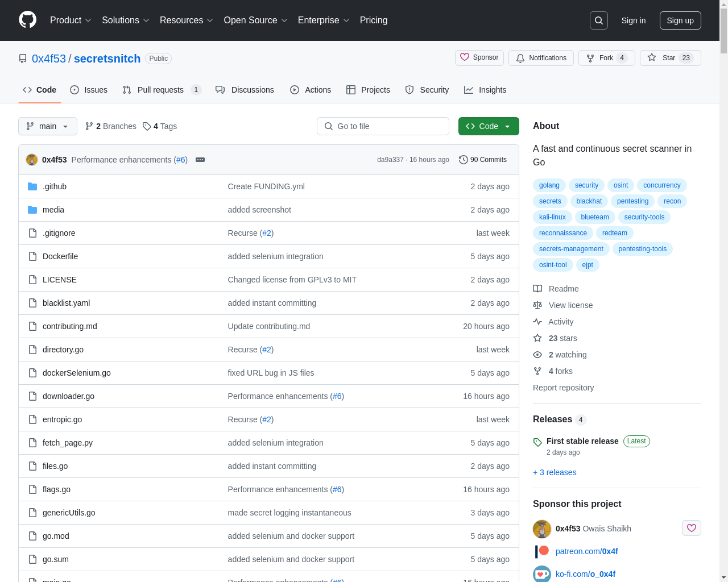The image size is (728, 582).
Task: Open the osint topic tag
Action: click(x=621, y=185)
